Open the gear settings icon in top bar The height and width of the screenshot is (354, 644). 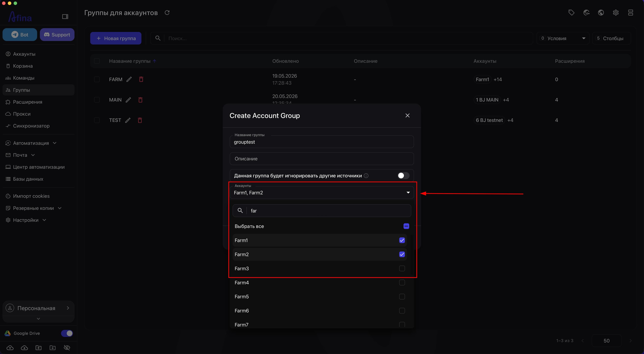tap(616, 13)
